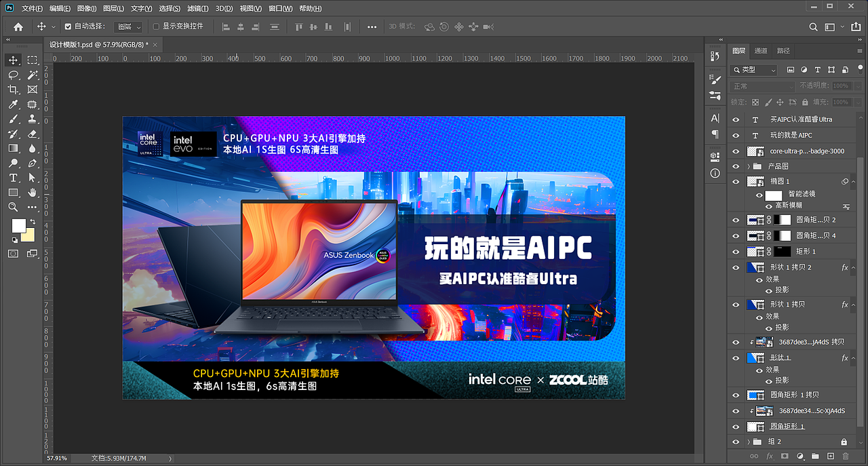
Task: Open the File menu (文件)
Action: [x=32, y=8]
